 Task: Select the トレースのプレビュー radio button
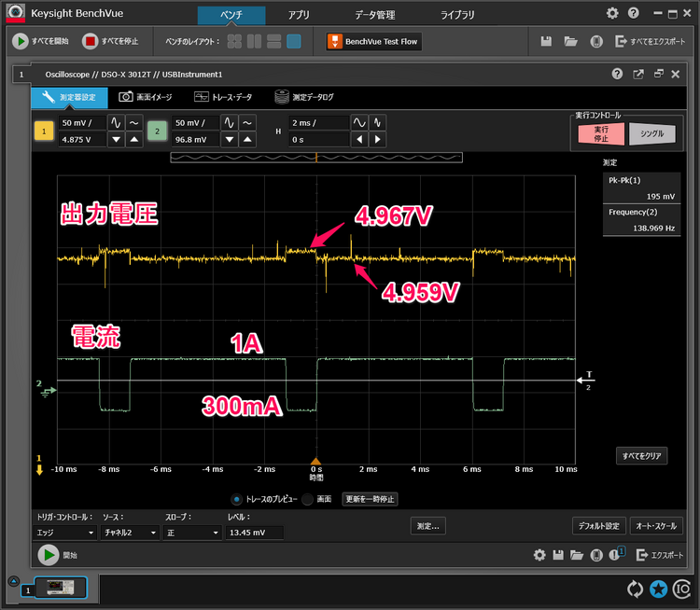click(236, 499)
